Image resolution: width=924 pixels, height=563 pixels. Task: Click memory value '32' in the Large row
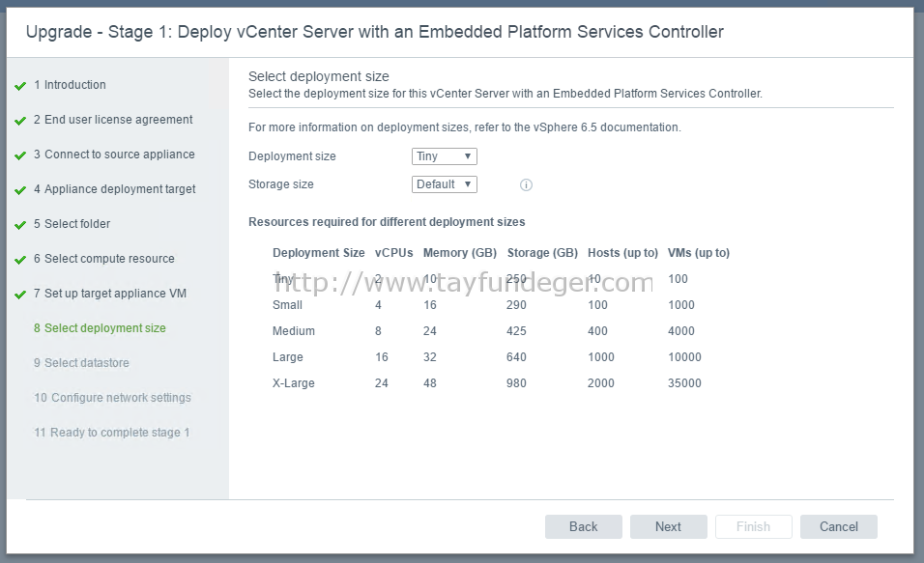tap(429, 357)
